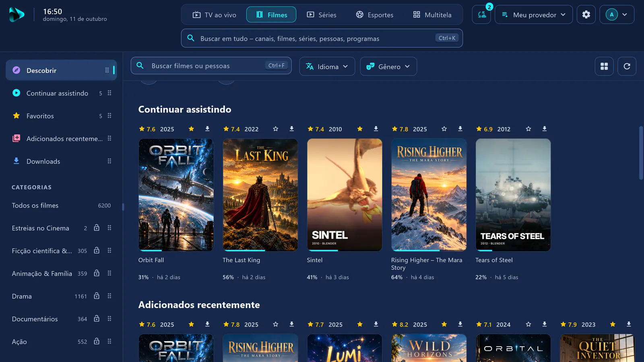Viewport: 644px width, 362px height.
Task: Click the drag handle of Downloads row
Action: coord(109,161)
